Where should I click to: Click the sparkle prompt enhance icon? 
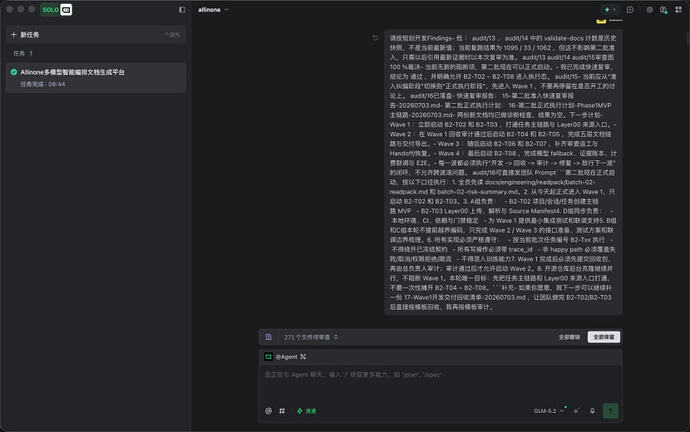pos(576,411)
